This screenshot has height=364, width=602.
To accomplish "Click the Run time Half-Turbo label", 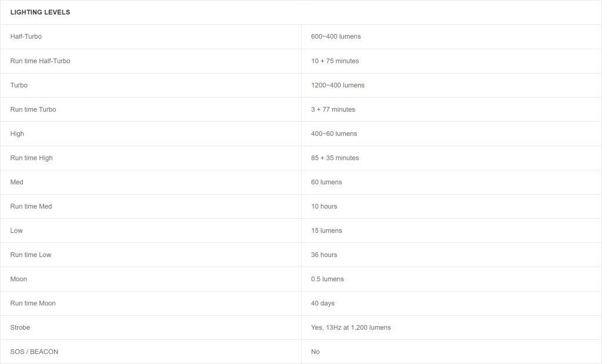I will point(40,61).
